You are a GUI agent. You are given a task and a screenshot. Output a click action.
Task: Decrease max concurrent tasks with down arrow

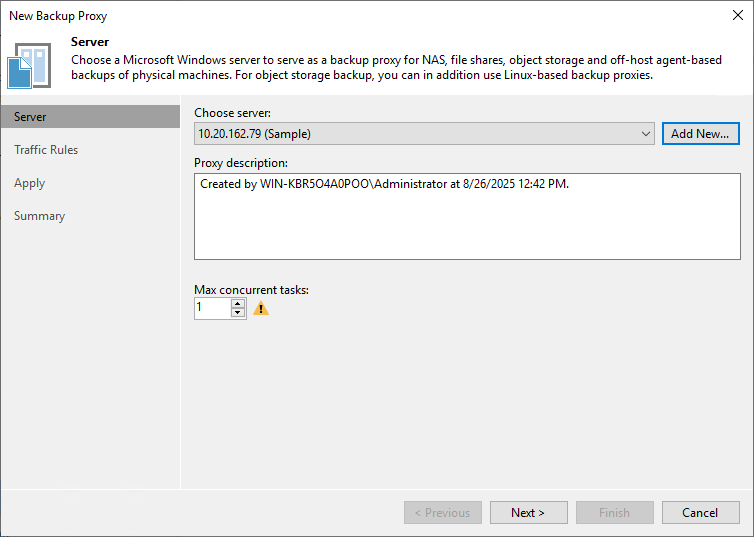[238, 313]
